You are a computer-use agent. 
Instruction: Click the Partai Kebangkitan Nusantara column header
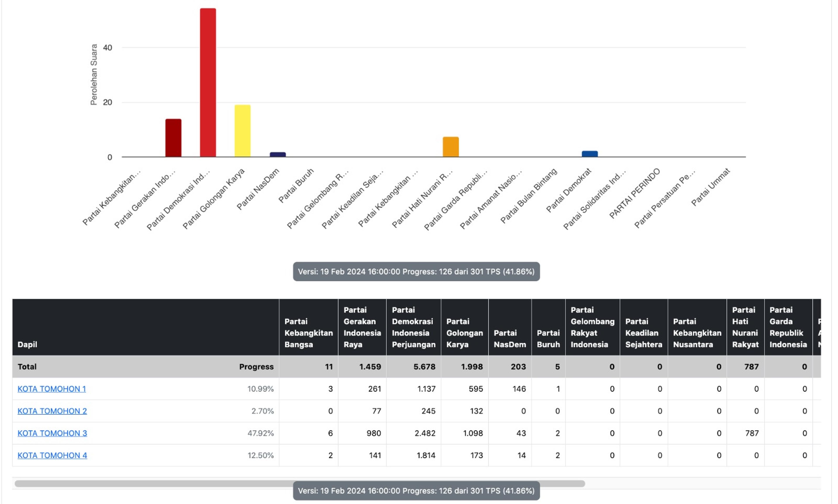(697, 327)
